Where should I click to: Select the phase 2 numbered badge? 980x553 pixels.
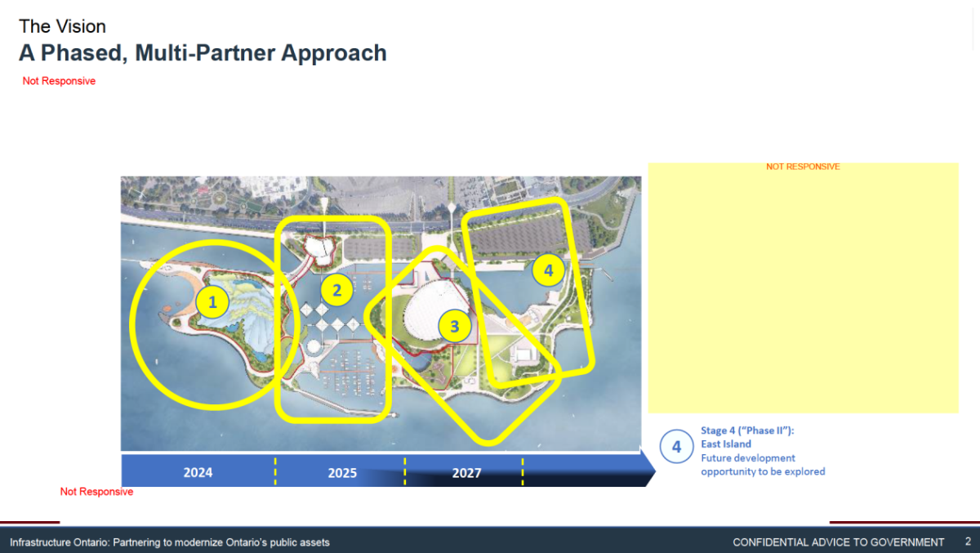coord(336,289)
